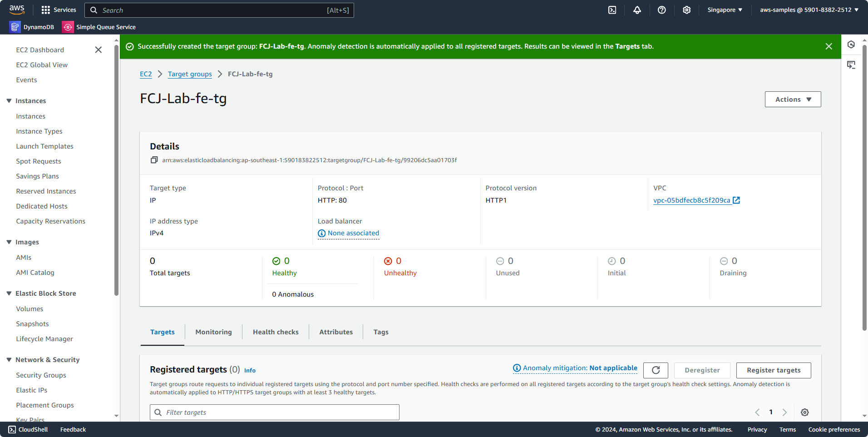
Task: Open the Actions dropdown
Action: point(793,99)
